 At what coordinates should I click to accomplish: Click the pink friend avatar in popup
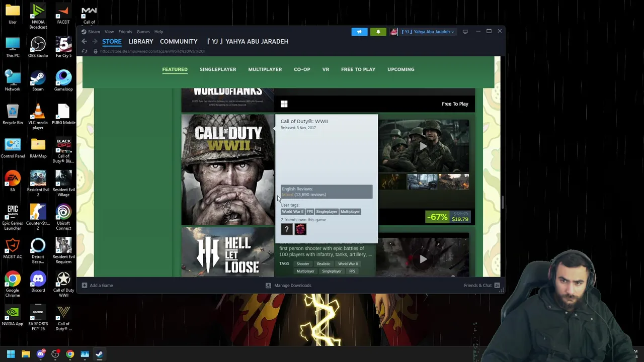300,229
